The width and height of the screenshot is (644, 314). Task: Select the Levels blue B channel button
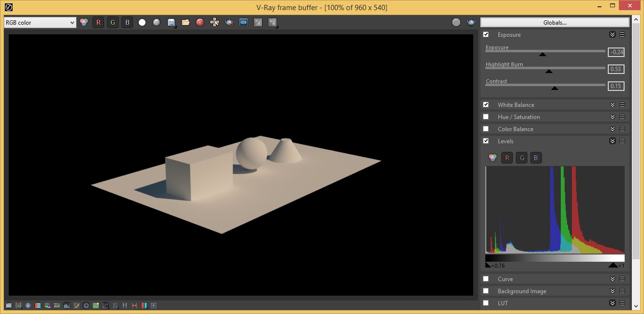tap(536, 158)
